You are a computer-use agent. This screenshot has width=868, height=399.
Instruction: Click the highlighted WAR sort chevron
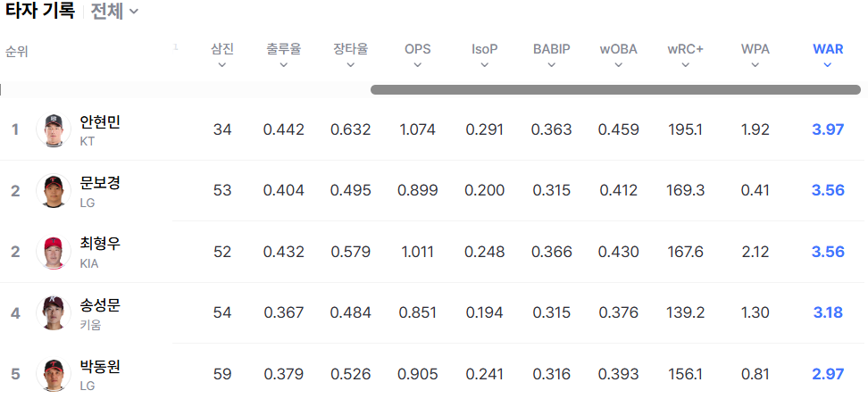(828, 64)
